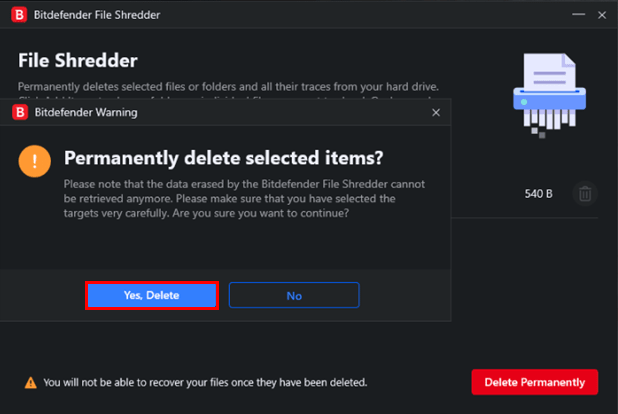Click the red Delete Permanently button
This screenshot has width=618, height=414.
534,382
